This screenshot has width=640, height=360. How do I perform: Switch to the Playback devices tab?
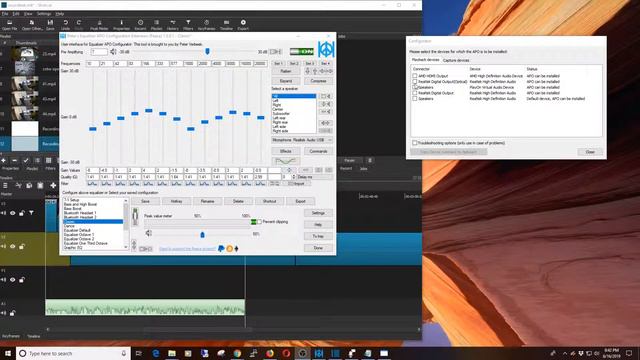(x=425, y=60)
